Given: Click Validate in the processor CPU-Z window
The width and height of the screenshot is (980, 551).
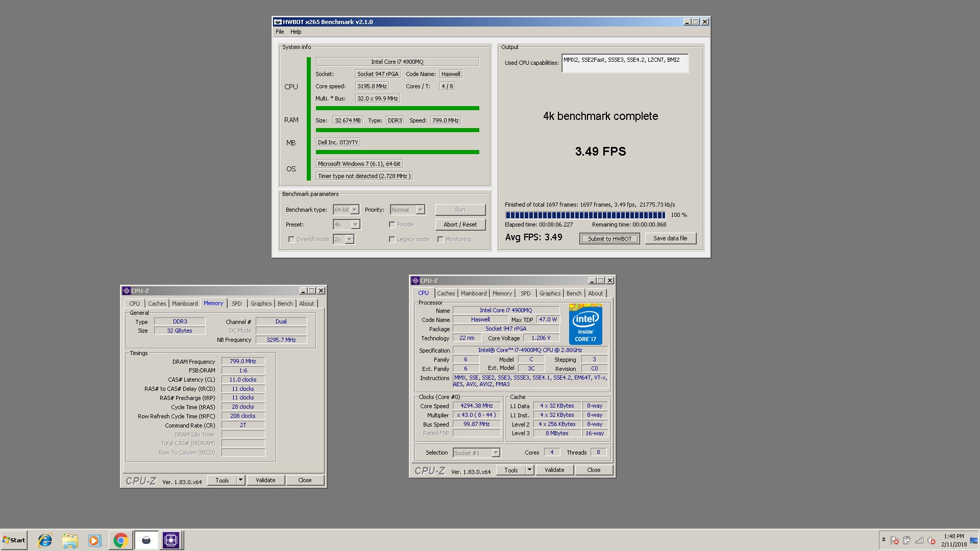Looking at the screenshot, I should click(554, 470).
